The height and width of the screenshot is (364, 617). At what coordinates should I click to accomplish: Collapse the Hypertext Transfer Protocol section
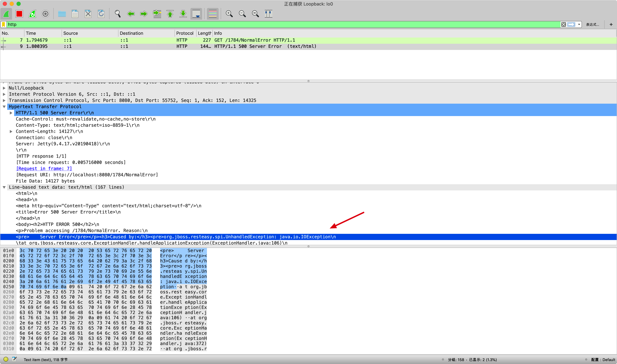click(4, 106)
